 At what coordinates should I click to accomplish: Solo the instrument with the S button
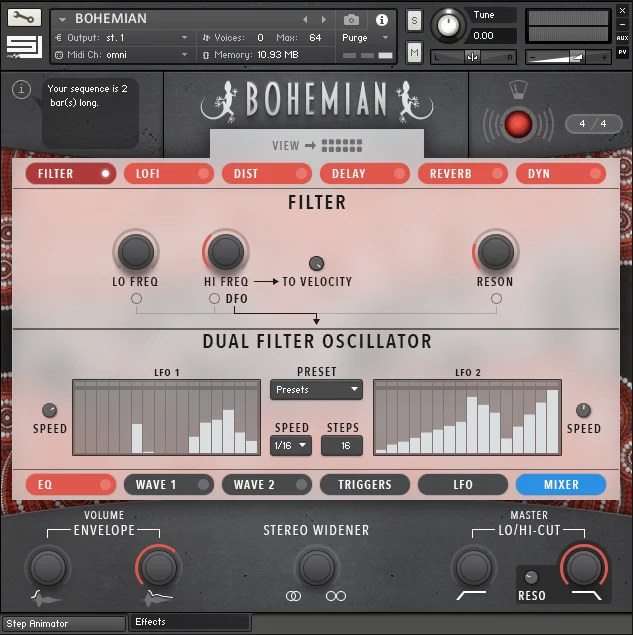point(414,20)
